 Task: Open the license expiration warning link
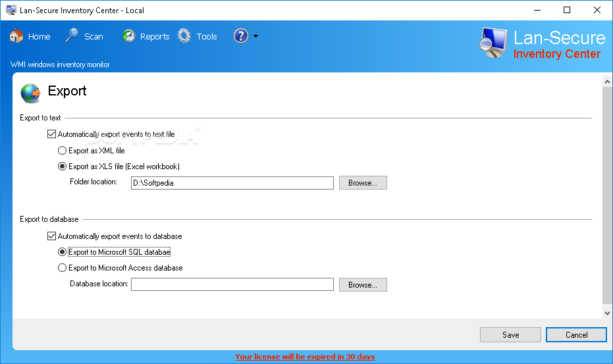point(305,357)
